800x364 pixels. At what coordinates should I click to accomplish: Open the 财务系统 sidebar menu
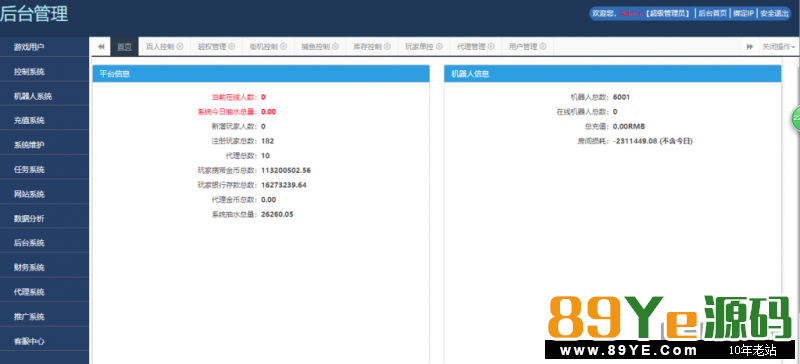[44, 268]
